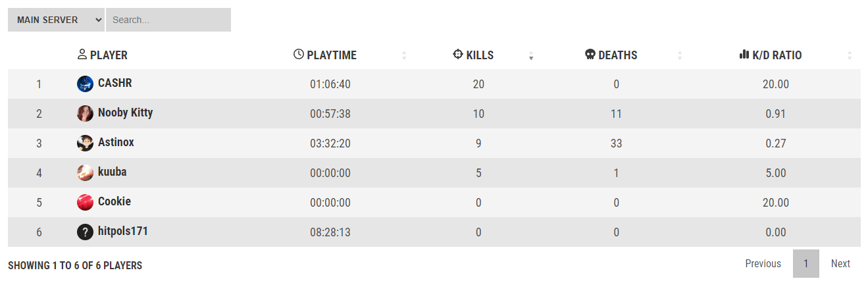Viewport: 868px width, 285px height.
Task: Click the bar chart icon beside K/D RATIO
Action: tap(745, 55)
